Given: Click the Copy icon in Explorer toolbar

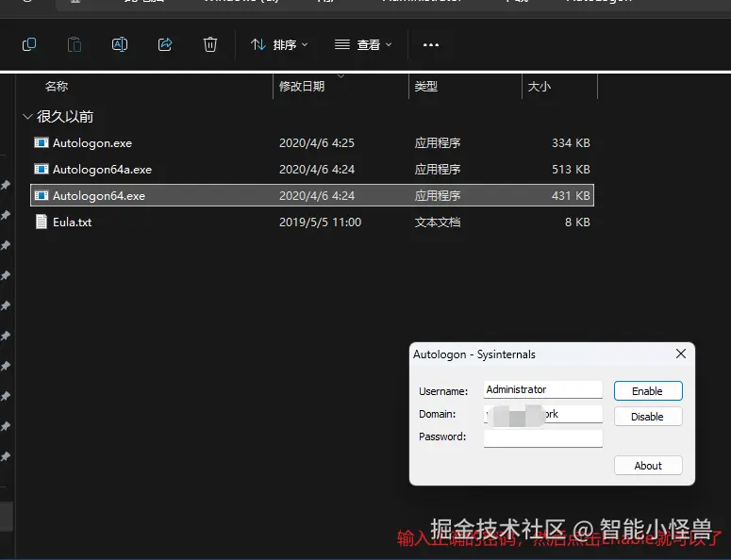Looking at the screenshot, I should tap(29, 44).
